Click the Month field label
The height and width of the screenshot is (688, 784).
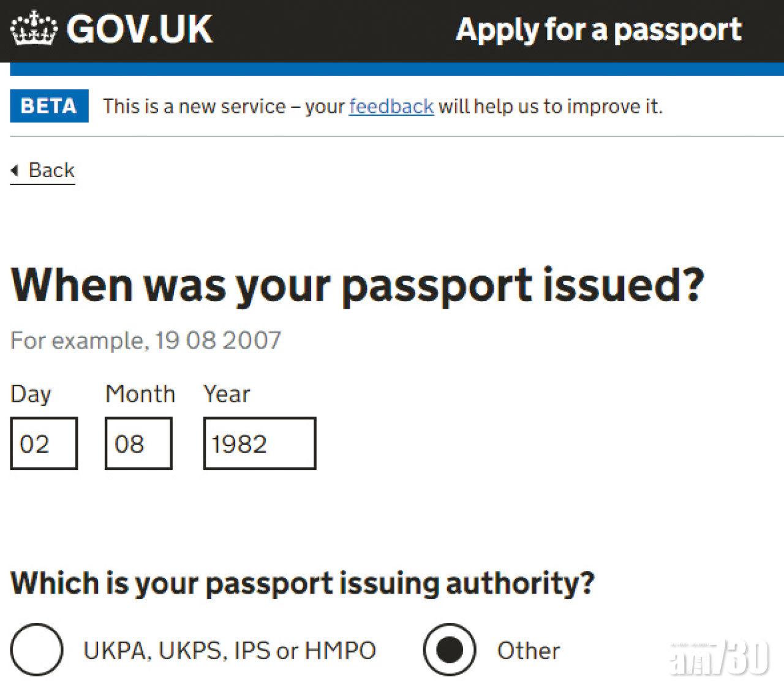coord(140,394)
